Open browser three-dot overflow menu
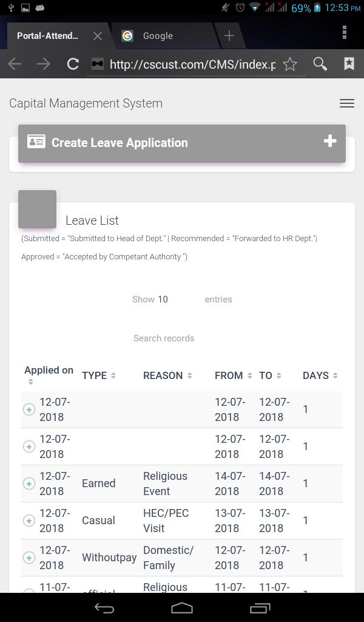The width and height of the screenshot is (364, 622). coord(345,33)
